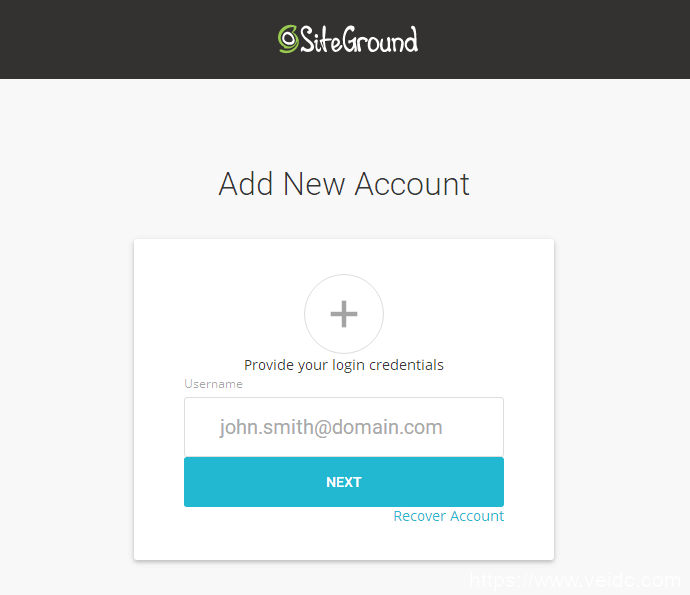690x595 pixels.
Task: Open the Recover Account link
Action: 448,516
